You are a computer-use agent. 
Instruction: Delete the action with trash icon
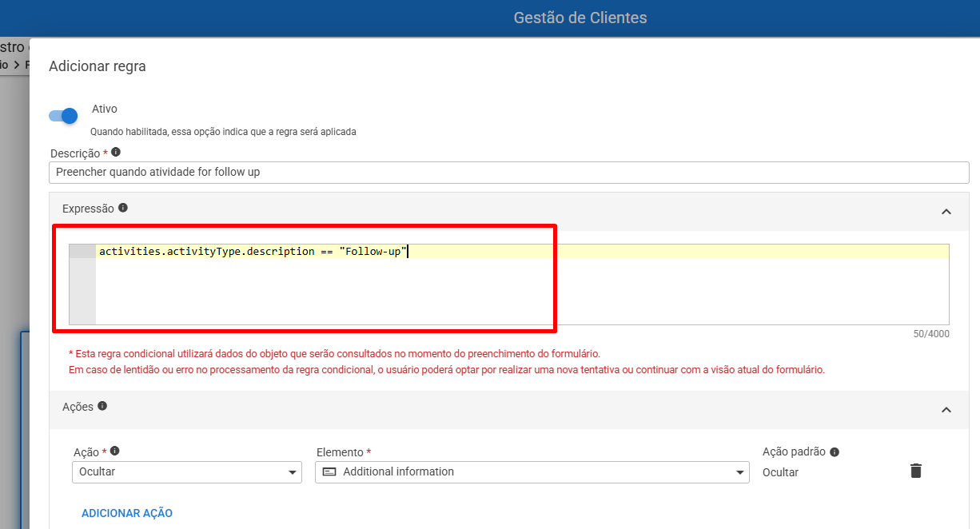coord(916,471)
